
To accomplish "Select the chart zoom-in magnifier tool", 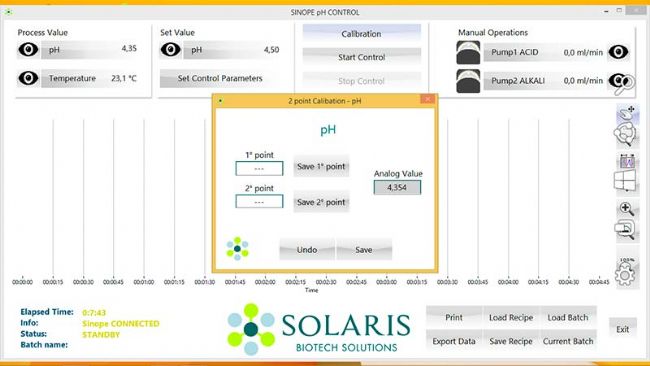I will (x=626, y=208).
